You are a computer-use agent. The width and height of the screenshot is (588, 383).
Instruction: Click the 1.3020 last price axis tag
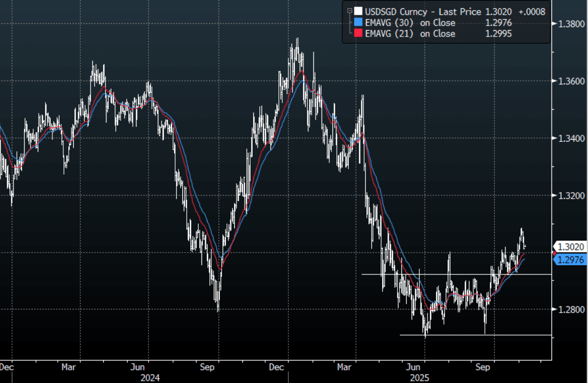tap(571, 247)
